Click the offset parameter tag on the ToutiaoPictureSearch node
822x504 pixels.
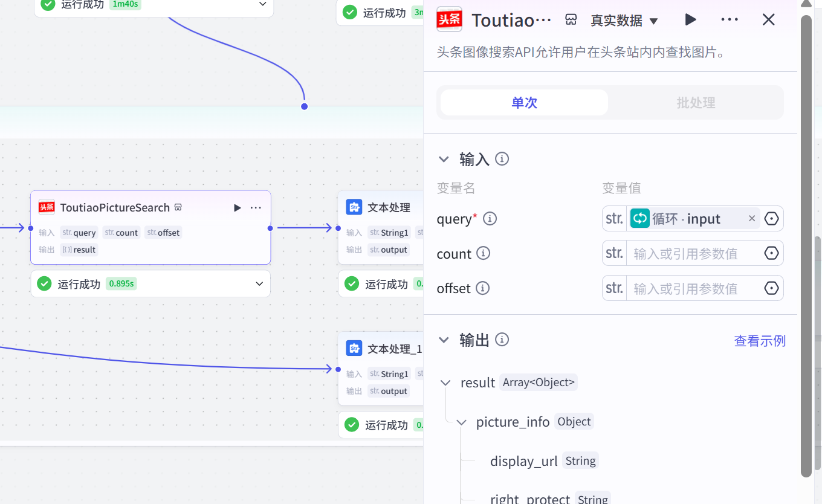click(x=163, y=233)
